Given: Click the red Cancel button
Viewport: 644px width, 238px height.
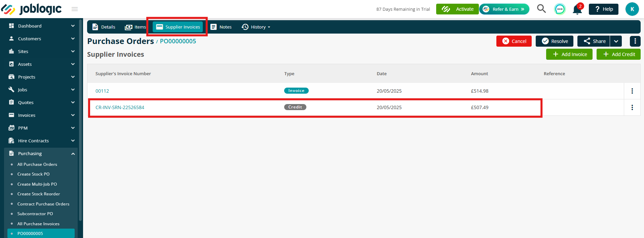Looking at the screenshot, I should tap(514, 41).
